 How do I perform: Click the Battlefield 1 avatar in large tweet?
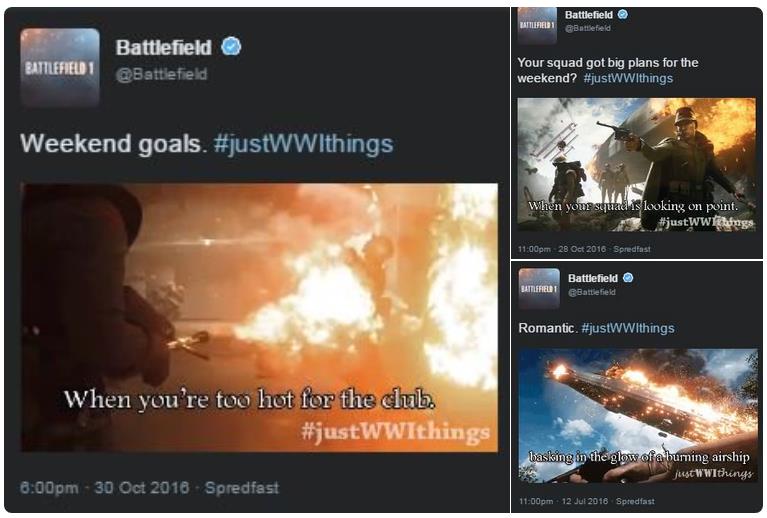click(x=60, y=67)
